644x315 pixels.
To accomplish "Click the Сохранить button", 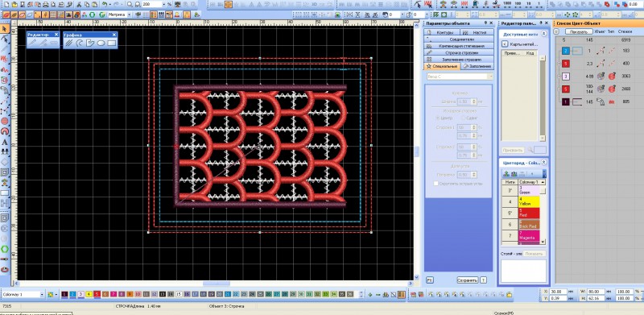I will click(468, 280).
